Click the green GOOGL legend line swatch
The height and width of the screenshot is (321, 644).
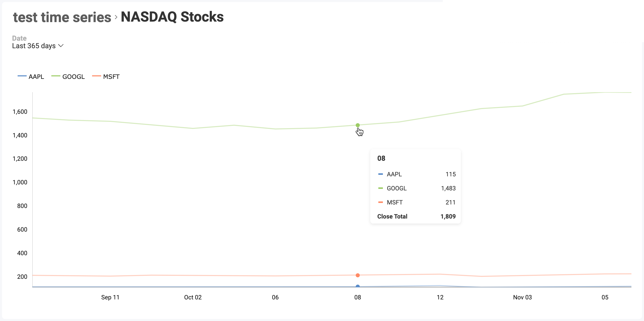coord(56,76)
